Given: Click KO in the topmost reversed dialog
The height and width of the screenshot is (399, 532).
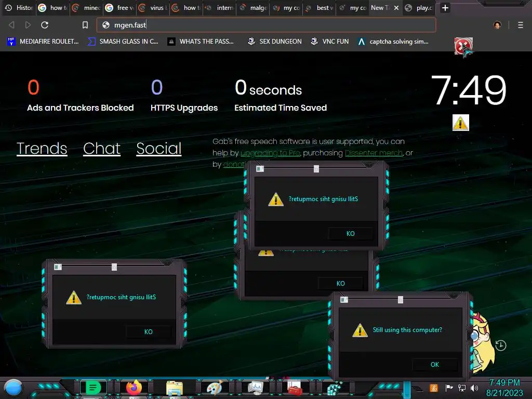Looking at the screenshot, I should point(351,233).
